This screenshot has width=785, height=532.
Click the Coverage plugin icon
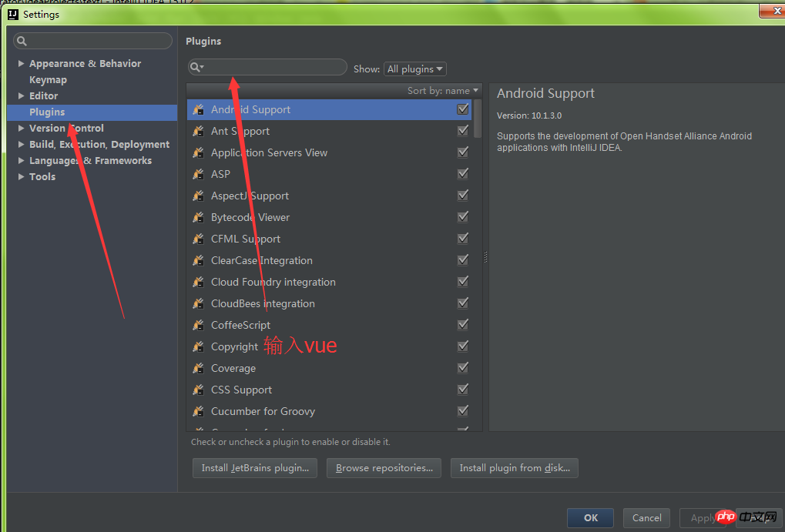(198, 368)
